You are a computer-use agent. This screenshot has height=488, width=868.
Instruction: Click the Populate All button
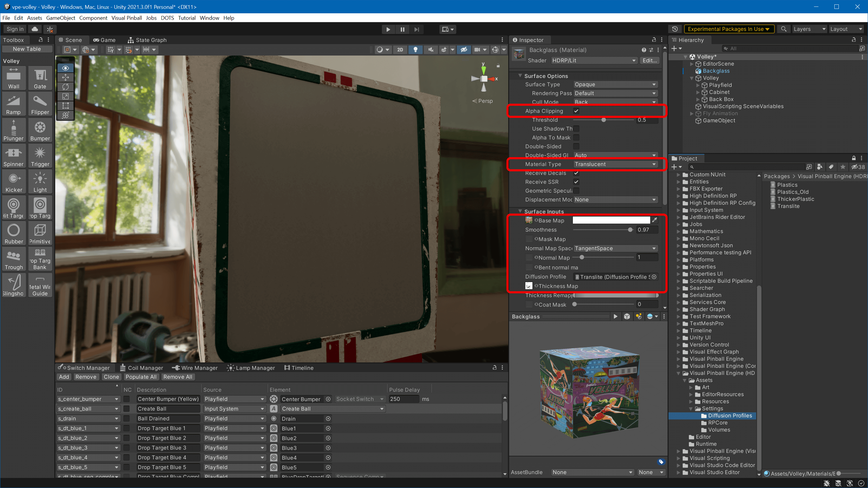point(141,377)
